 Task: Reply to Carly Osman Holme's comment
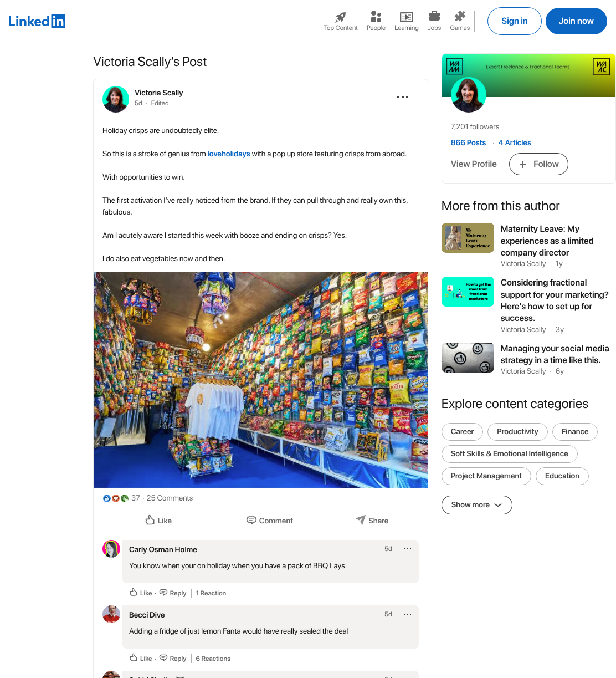tap(173, 593)
